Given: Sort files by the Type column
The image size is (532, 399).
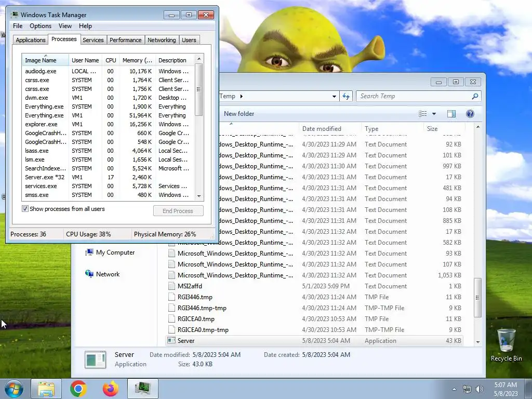Looking at the screenshot, I should pyautogui.click(x=393, y=129).
